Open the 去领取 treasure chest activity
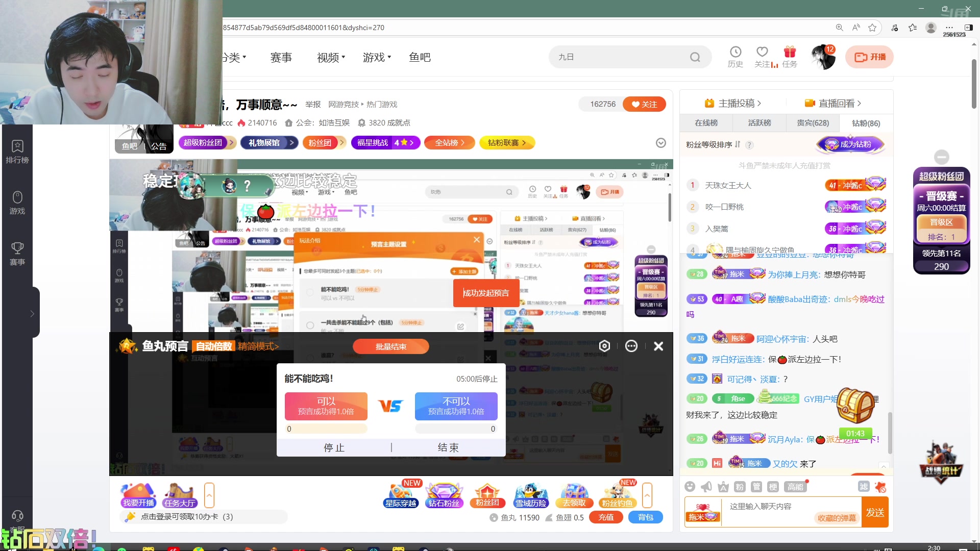Screen dimensions: 980x551 click(574, 495)
